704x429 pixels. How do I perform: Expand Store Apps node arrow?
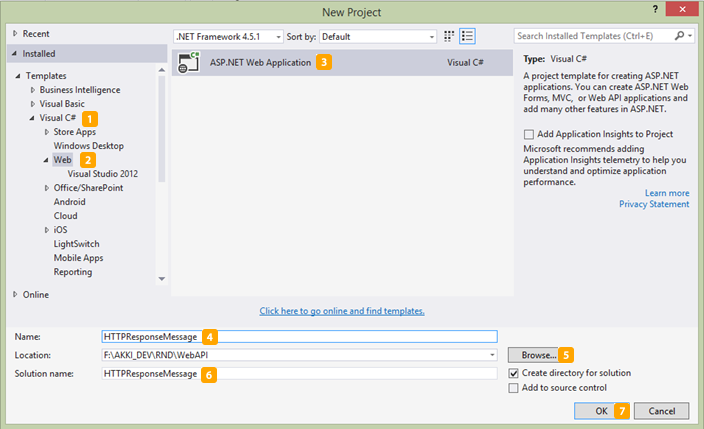coord(46,132)
